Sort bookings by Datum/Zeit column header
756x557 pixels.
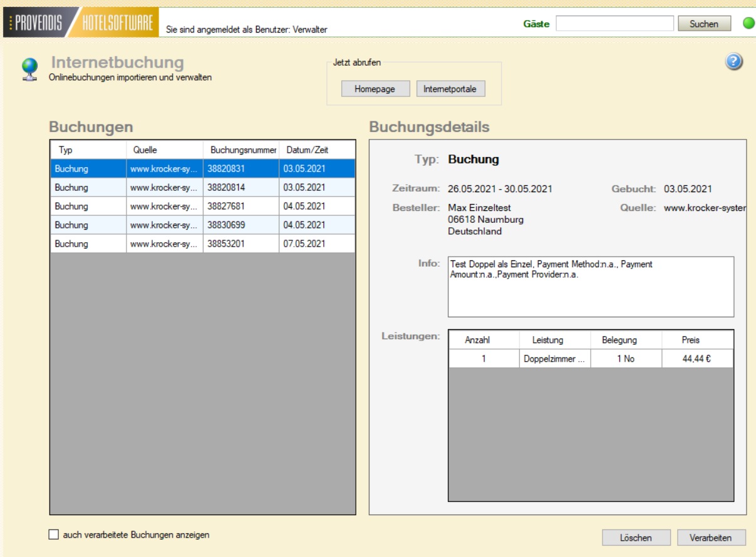(317, 150)
